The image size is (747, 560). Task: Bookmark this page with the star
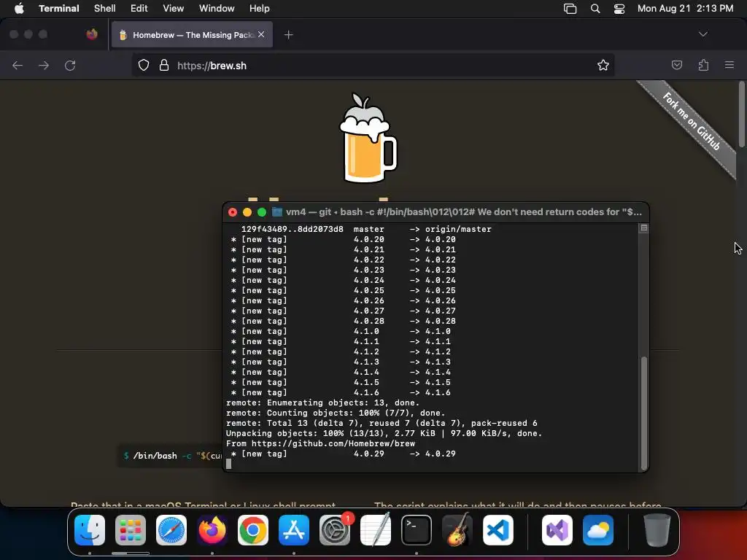(x=603, y=65)
